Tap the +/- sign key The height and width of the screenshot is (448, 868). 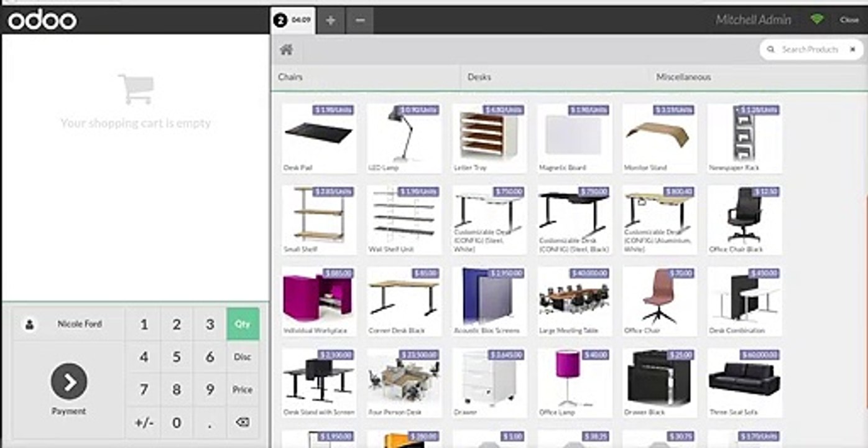(144, 422)
